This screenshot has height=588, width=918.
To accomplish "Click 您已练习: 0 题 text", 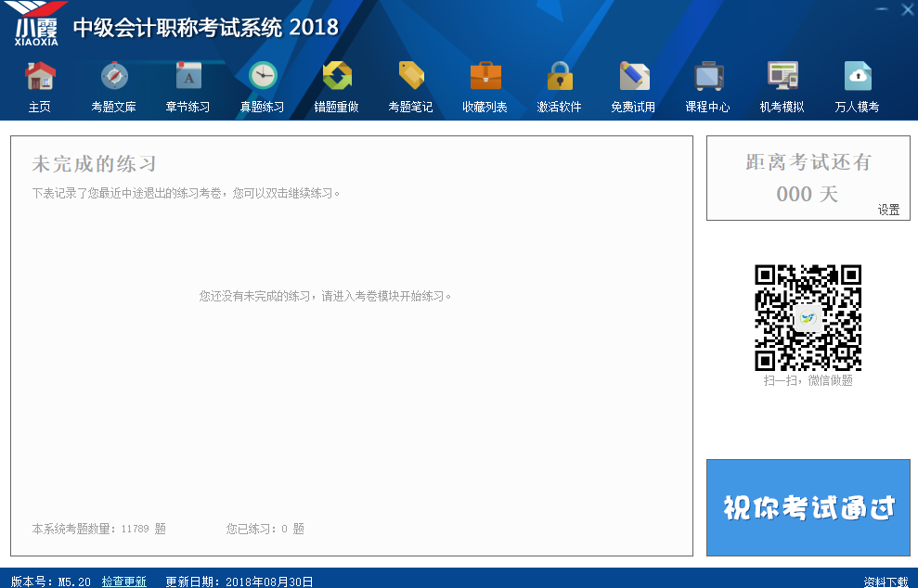I will [x=265, y=529].
